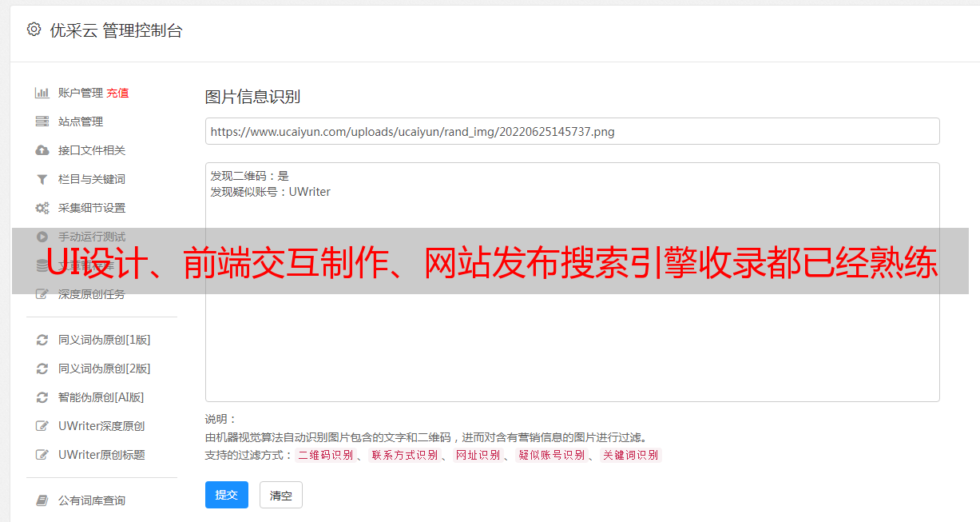Open 同义词伪原创[1版] tool
The width and height of the screenshot is (980, 522).
(105, 340)
